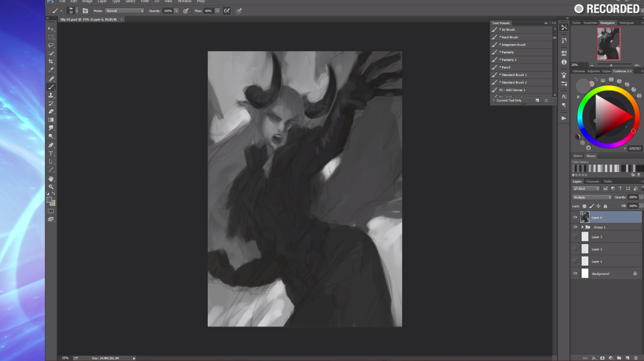The width and height of the screenshot is (644, 361).
Task: Select the Hand tool
Action: coord(51,179)
